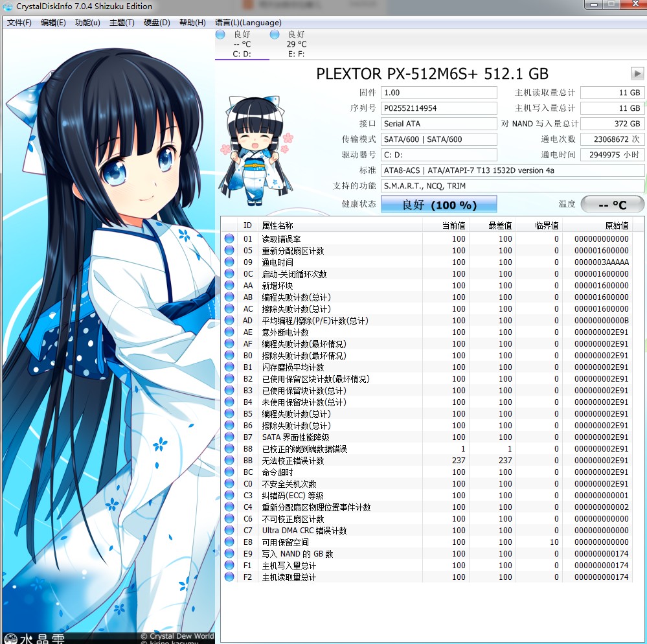Click status icon for 主机写入量总计 F1 row
The width and height of the screenshot is (647, 644).
pos(229,565)
